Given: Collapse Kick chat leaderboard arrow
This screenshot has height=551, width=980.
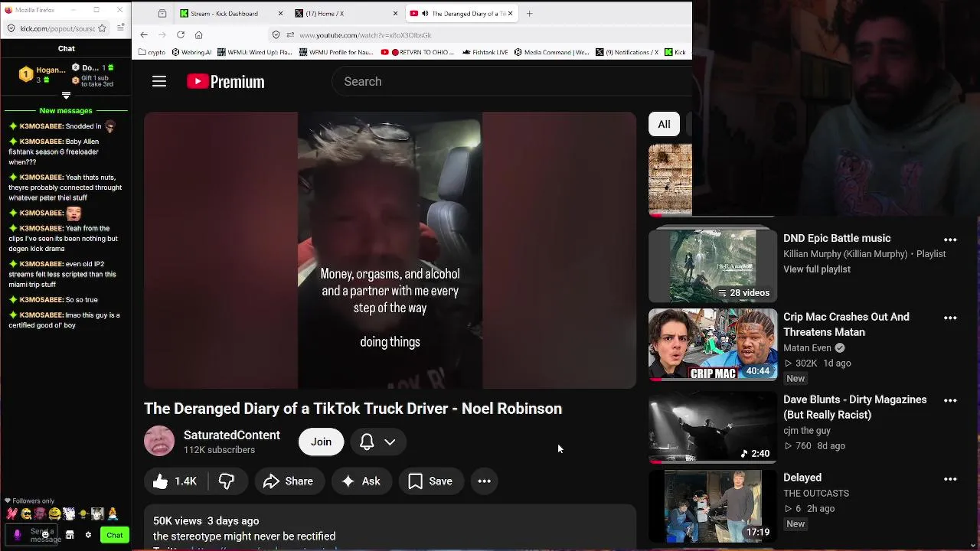Looking at the screenshot, I should (x=66, y=96).
